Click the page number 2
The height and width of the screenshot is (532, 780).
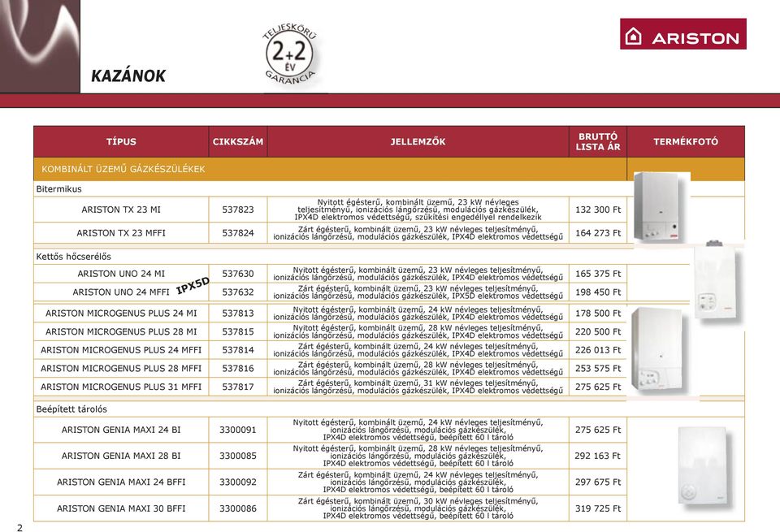[x=19, y=527]
